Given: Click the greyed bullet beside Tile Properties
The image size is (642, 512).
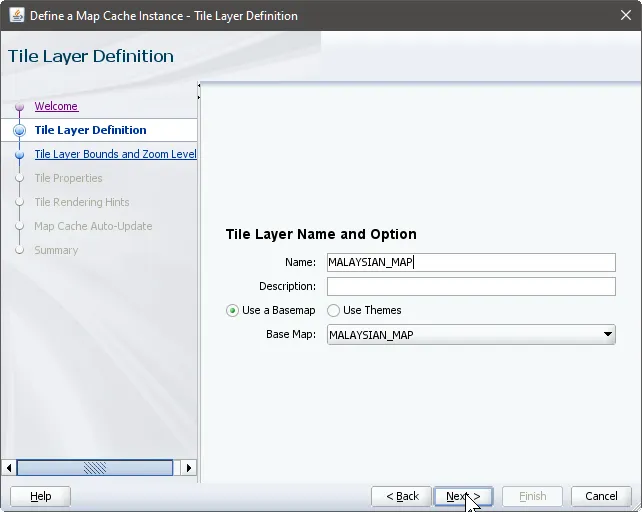Looking at the screenshot, I should [x=19, y=178].
